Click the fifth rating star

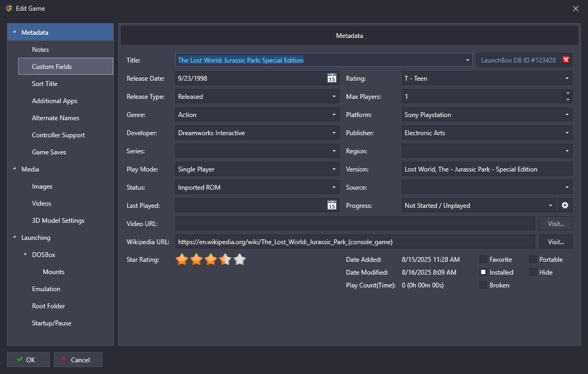point(239,259)
